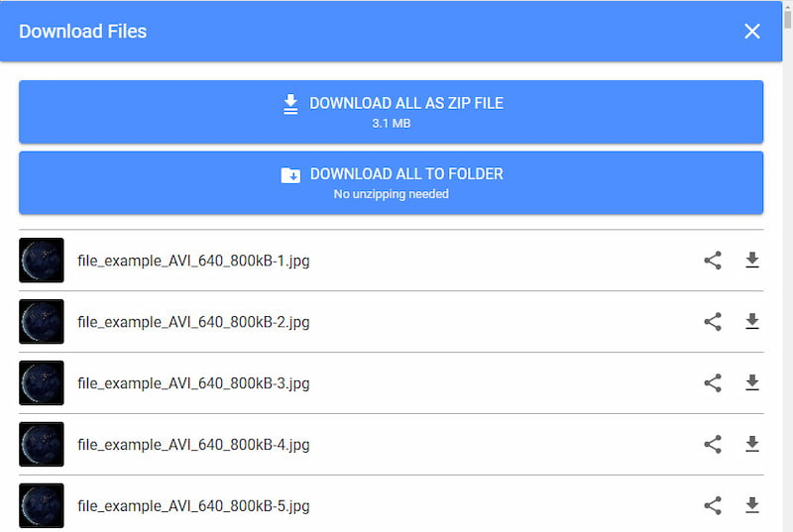Viewport: 793px width, 532px height.
Task: Click Download All to Folder button
Action: pos(391,182)
